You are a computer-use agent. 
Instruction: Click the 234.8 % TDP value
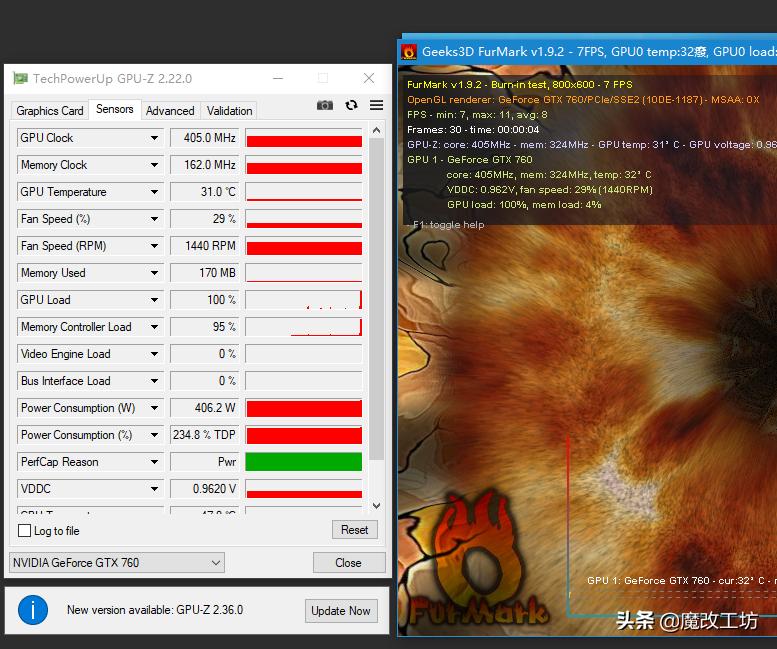coord(205,435)
